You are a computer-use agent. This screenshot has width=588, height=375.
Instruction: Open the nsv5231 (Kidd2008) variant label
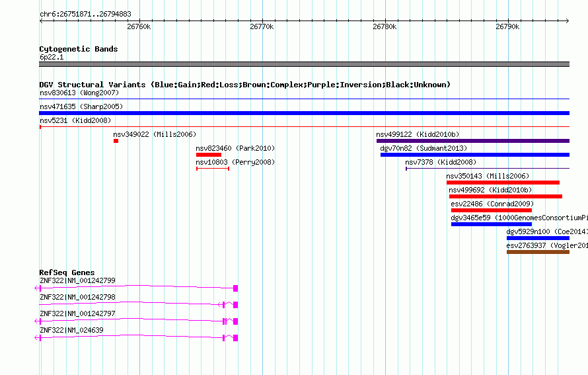point(75,120)
